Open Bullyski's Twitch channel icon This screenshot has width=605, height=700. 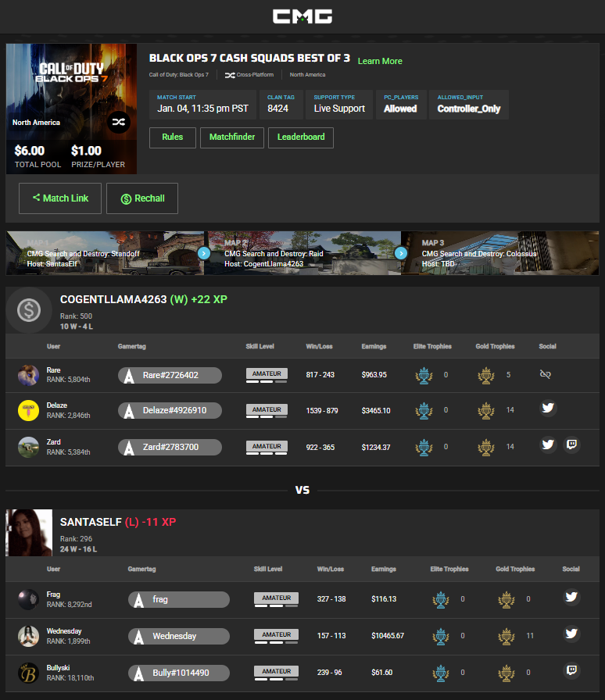coord(571,670)
